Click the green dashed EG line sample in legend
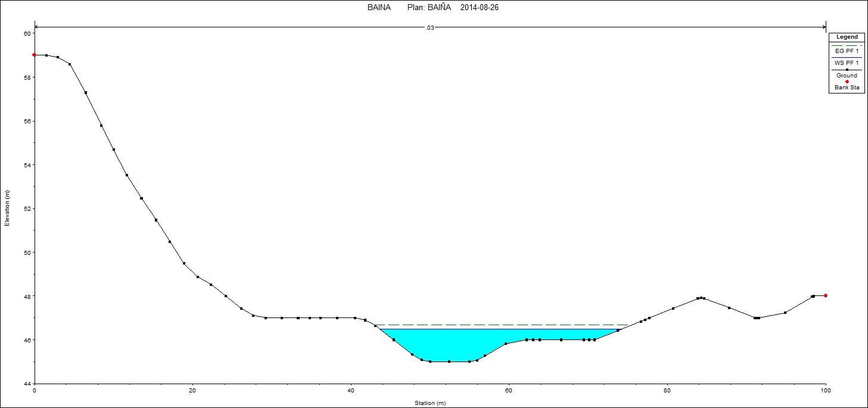This screenshot has width=868, height=408. (847, 45)
